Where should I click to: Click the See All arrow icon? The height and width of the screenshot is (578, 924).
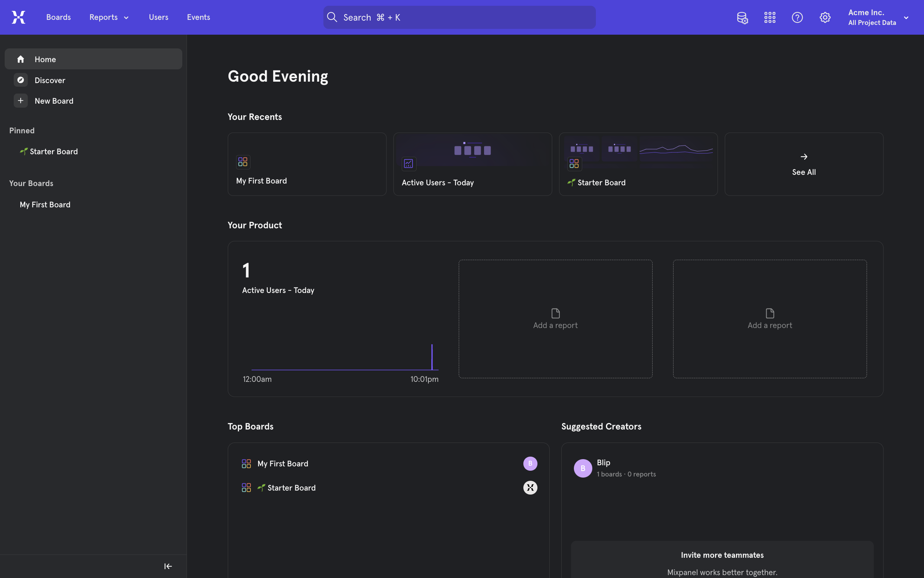click(804, 157)
